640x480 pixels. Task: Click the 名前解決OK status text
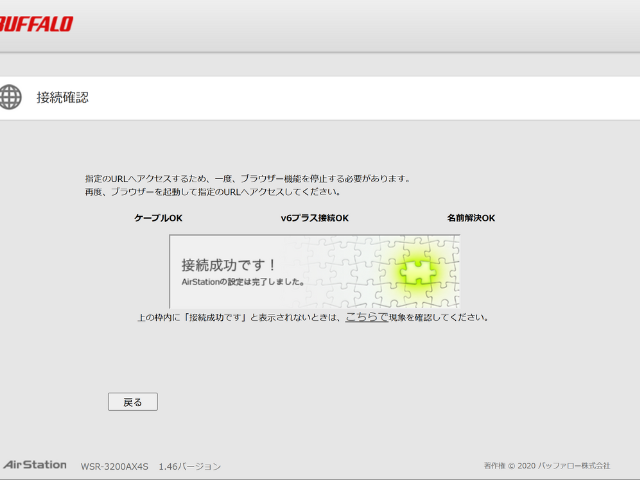(x=471, y=218)
